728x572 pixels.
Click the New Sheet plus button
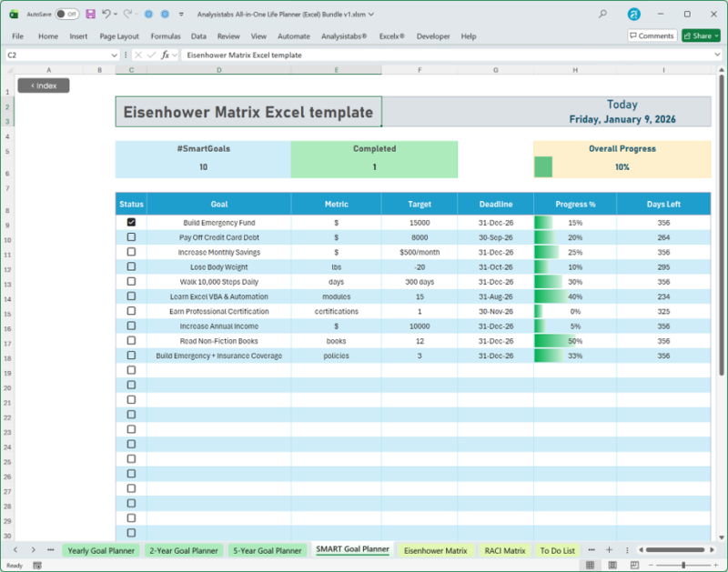tap(610, 550)
